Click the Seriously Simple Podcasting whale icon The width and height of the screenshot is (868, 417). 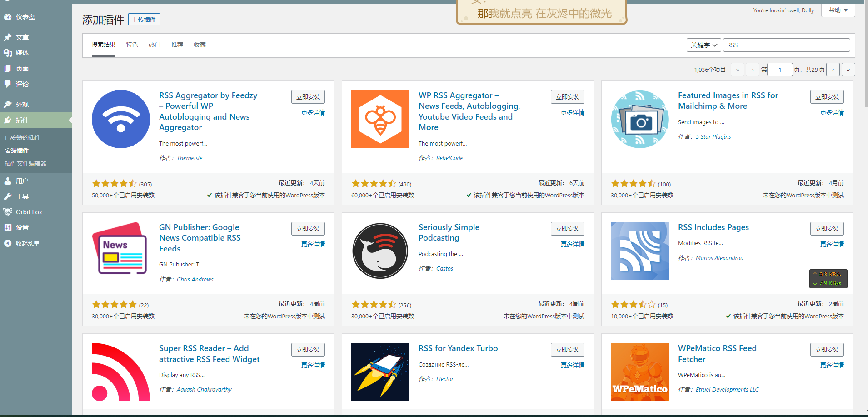(380, 251)
